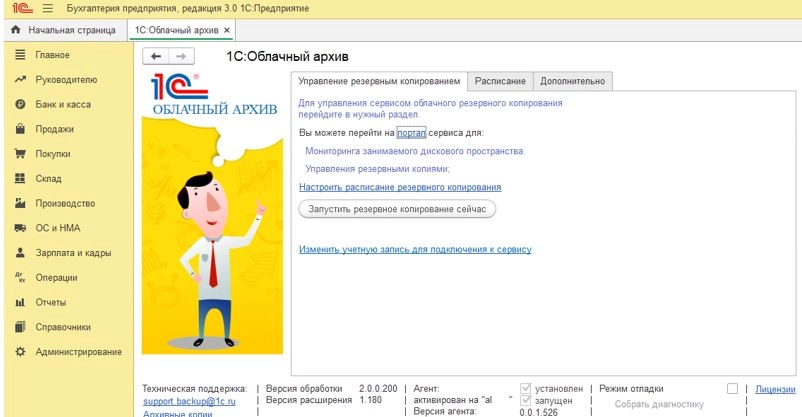802x417 pixels.
Task: Open the Зарплата и кадры section label
Action: [x=73, y=253]
